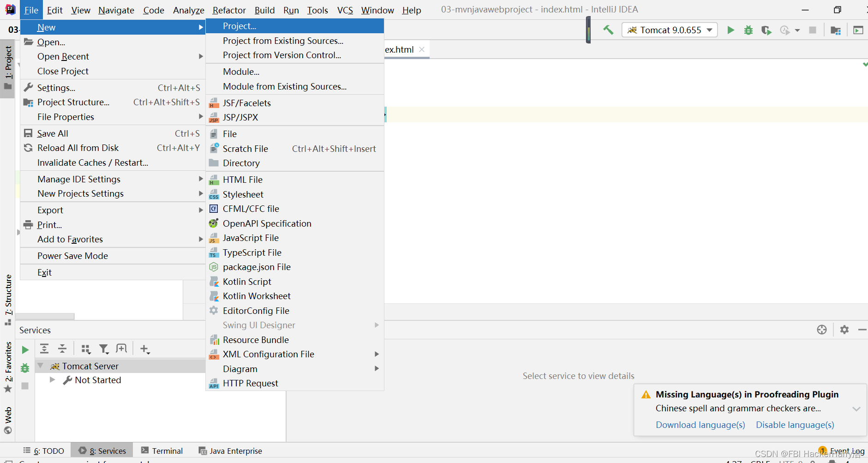Image resolution: width=868 pixels, height=463 pixels.
Task: Click Collapse All in Services toolbar
Action: click(x=62, y=349)
